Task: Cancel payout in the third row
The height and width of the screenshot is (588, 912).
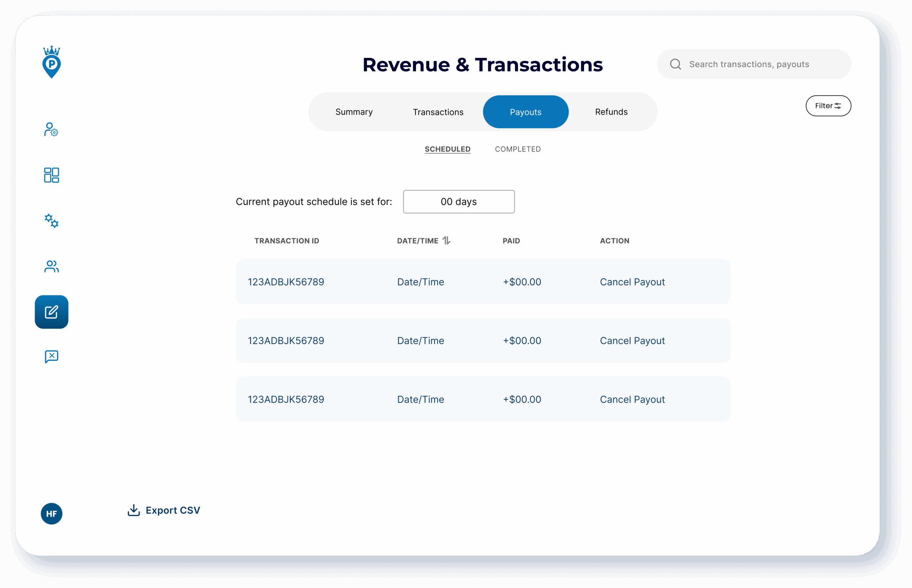Action: (x=632, y=399)
